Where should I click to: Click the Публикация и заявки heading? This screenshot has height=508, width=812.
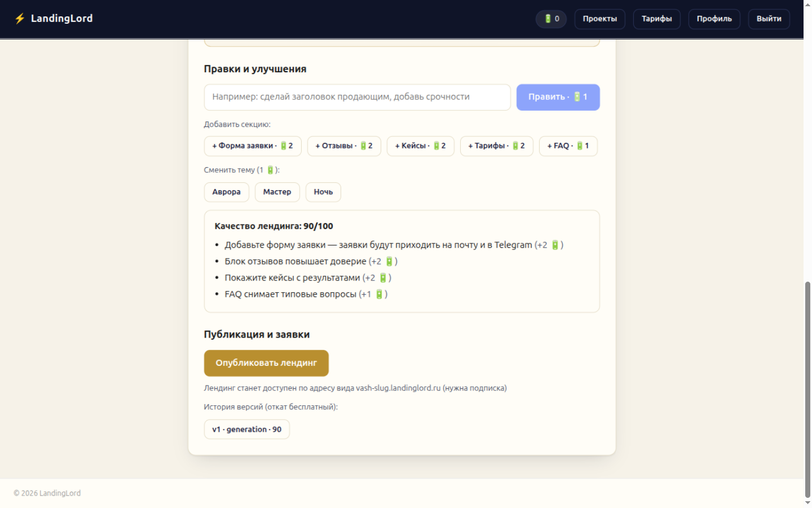coord(257,334)
